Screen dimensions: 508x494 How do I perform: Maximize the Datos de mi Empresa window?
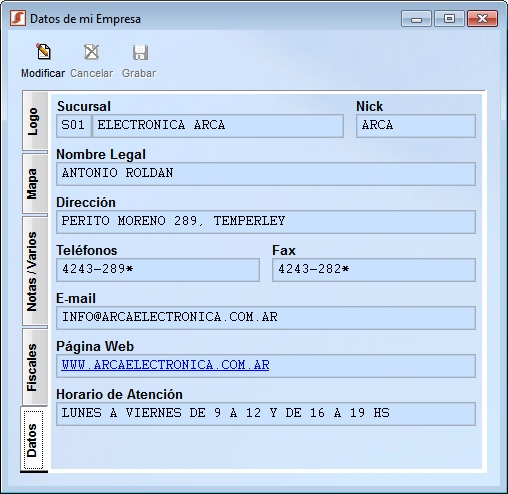point(449,19)
